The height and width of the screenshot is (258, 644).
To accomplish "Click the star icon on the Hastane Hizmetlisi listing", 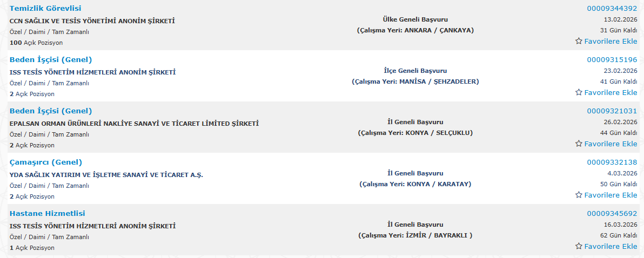I will point(579,246).
